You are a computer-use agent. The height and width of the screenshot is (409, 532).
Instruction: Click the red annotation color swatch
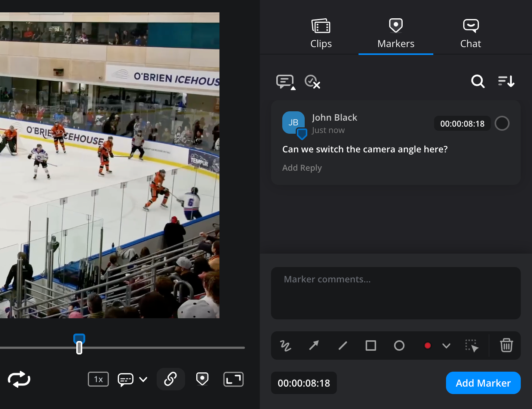[x=428, y=346]
